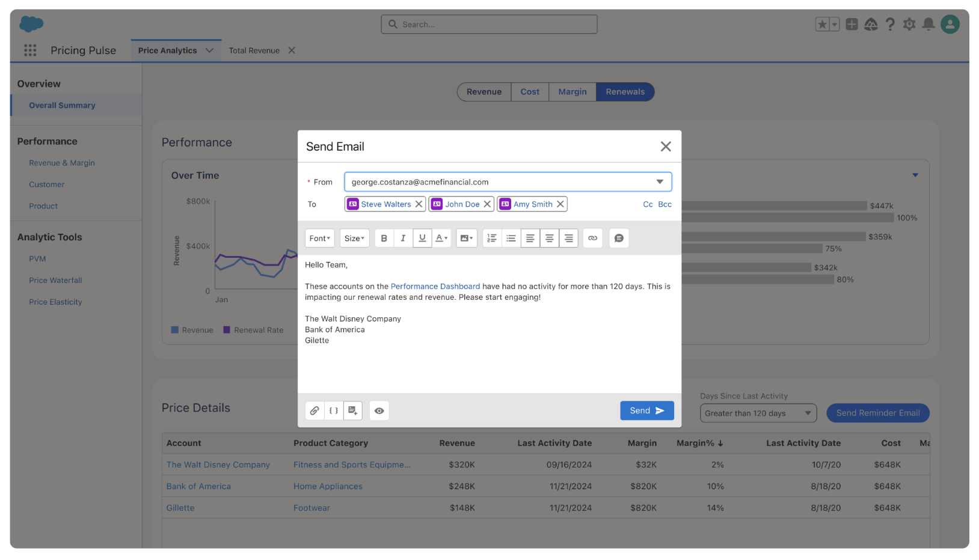Open the notifications bell
Viewport: 979px width, 560px height.
tap(928, 24)
